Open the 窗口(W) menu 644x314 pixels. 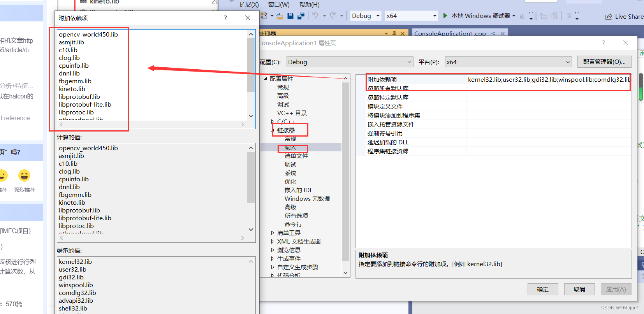coord(279,5)
